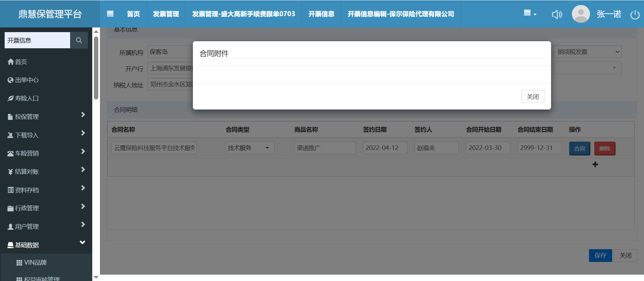Click the 合同结束日期 column header

click(535, 130)
